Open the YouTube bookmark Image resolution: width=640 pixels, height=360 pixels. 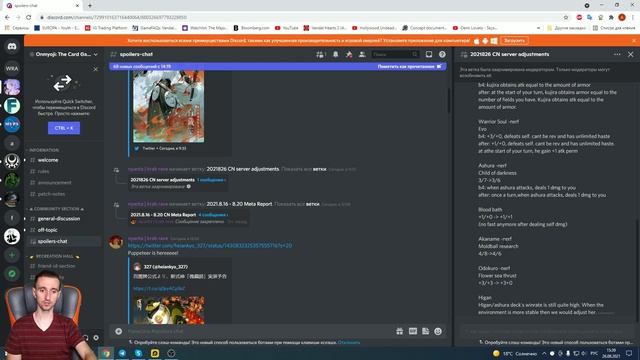click(287, 28)
